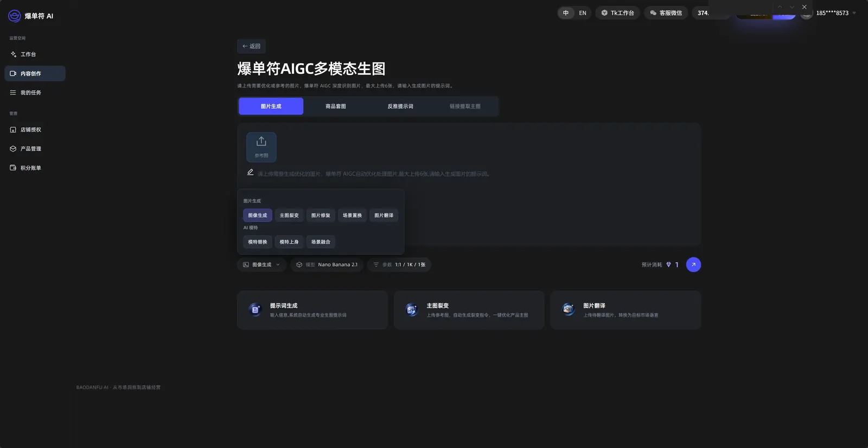The height and width of the screenshot is (448, 868).
Task: Choose the 模特替换 option
Action: [x=258, y=242]
